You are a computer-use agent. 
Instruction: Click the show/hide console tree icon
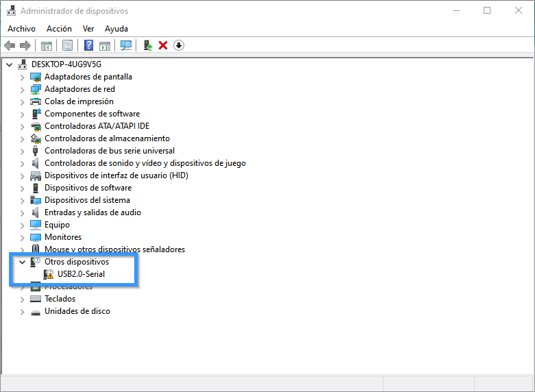point(47,45)
